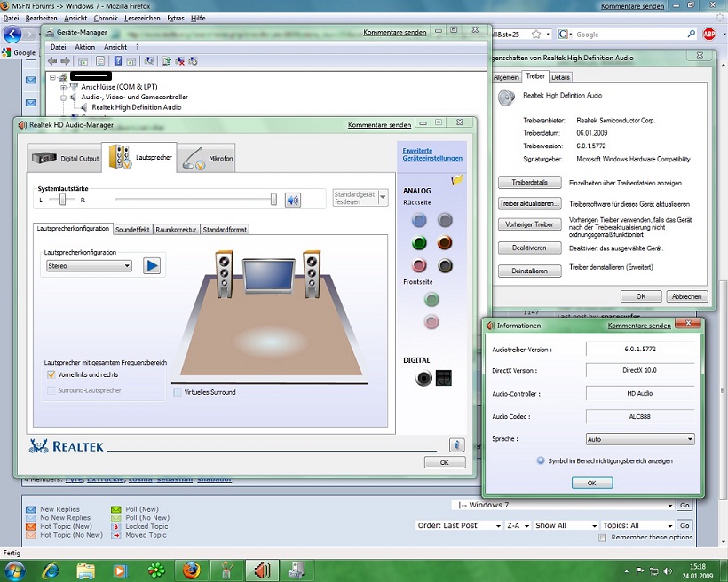The image size is (728, 582).
Task: Switch to the Mikrofon tab
Action: click(x=206, y=158)
